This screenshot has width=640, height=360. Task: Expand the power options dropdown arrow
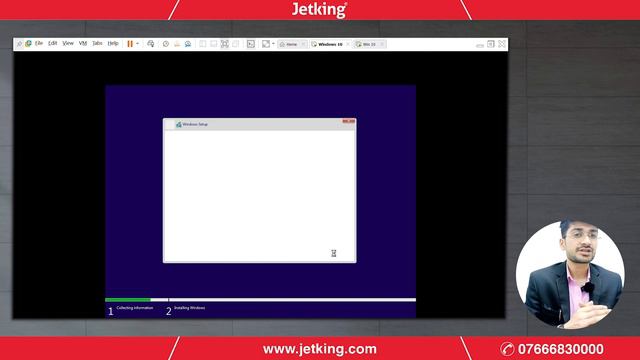pos(138,44)
